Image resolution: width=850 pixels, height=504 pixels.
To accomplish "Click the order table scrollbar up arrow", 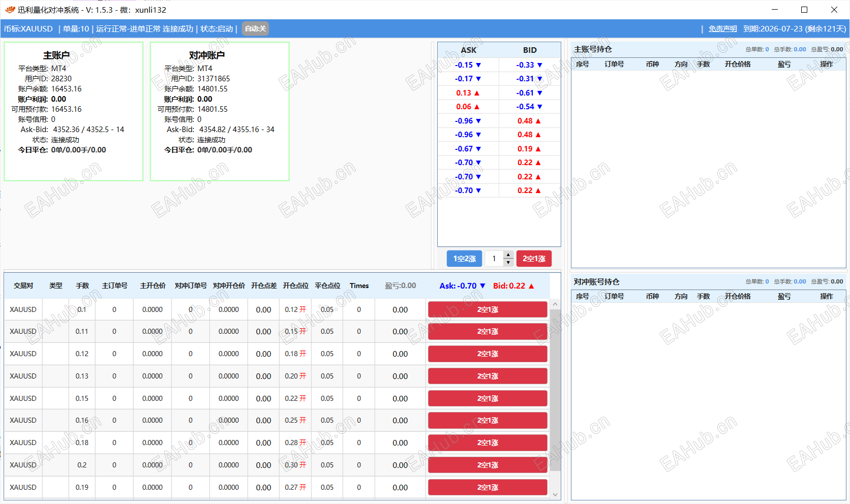I will pos(555,304).
